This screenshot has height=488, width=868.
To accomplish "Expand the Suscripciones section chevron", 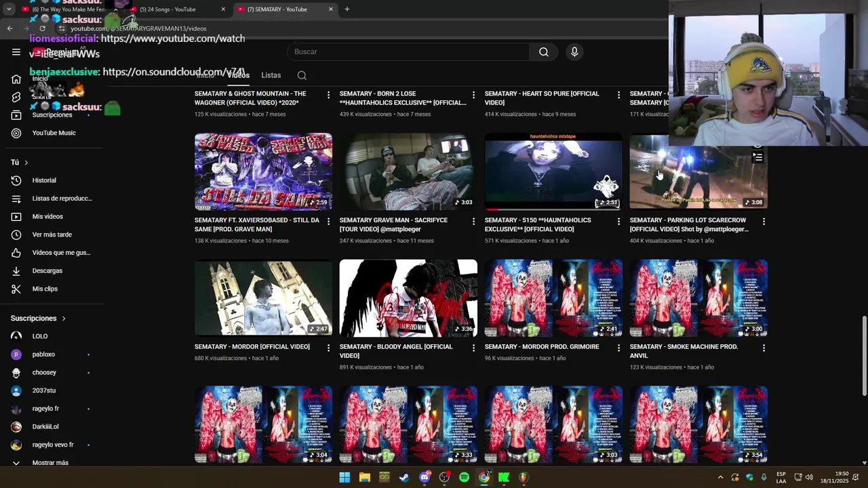I will [64, 319].
